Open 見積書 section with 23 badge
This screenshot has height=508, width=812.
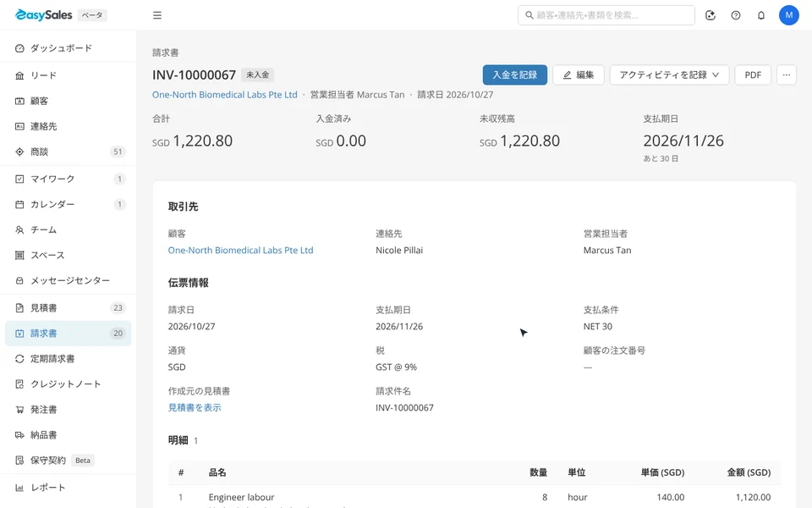[x=68, y=308]
